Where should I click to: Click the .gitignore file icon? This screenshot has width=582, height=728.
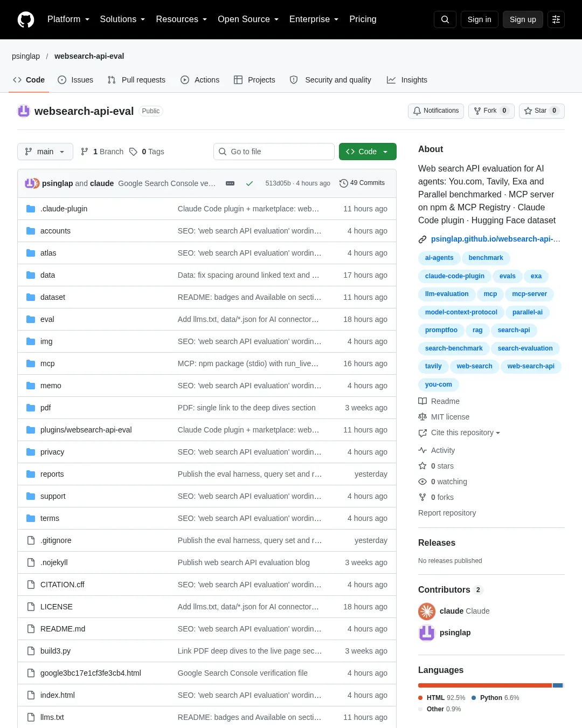click(31, 540)
